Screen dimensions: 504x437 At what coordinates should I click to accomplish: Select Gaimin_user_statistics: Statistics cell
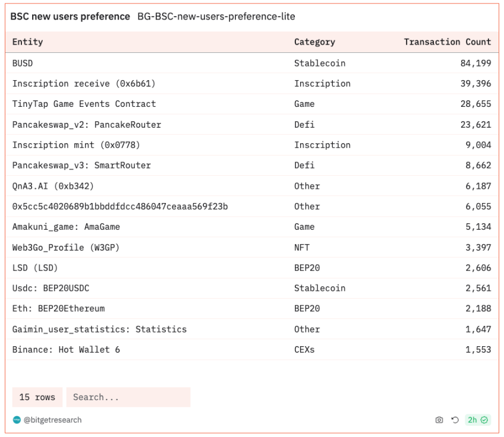coord(100,329)
